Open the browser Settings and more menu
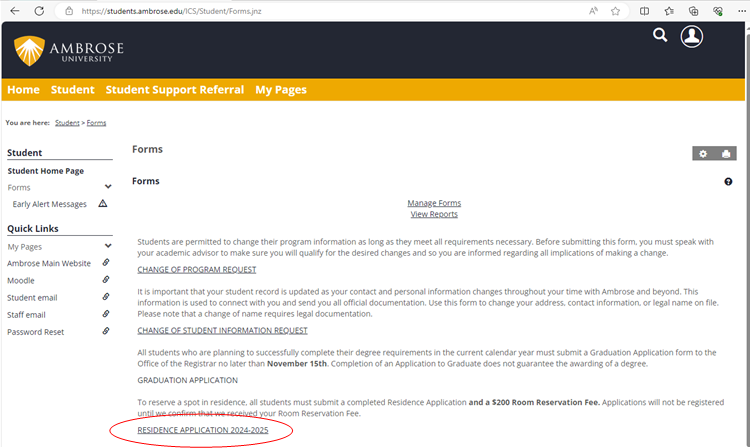This screenshot has height=448, width=750. tap(739, 11)
